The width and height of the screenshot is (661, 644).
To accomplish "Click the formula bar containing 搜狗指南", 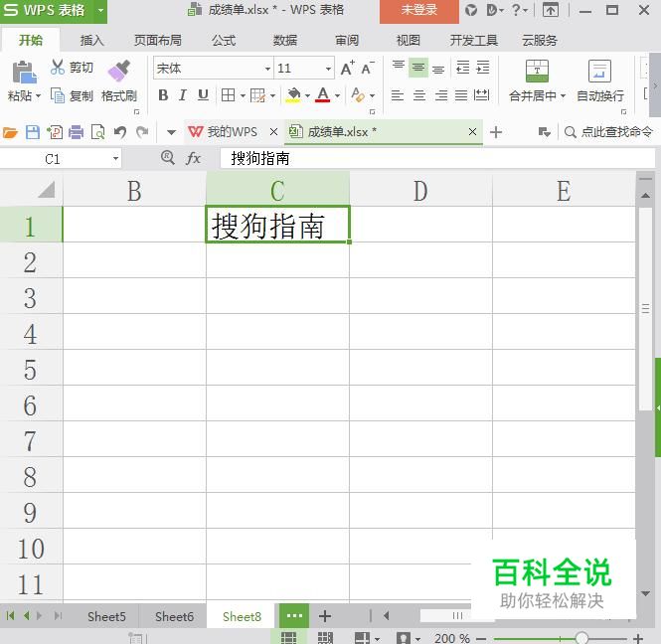I will (x=437, y=158).
